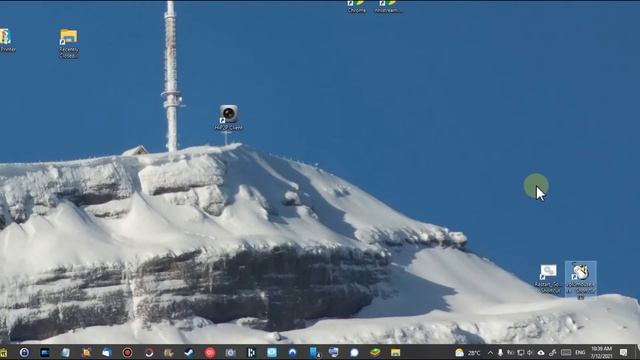Click the cloud sync icon in the system tray

coord(541,352)
